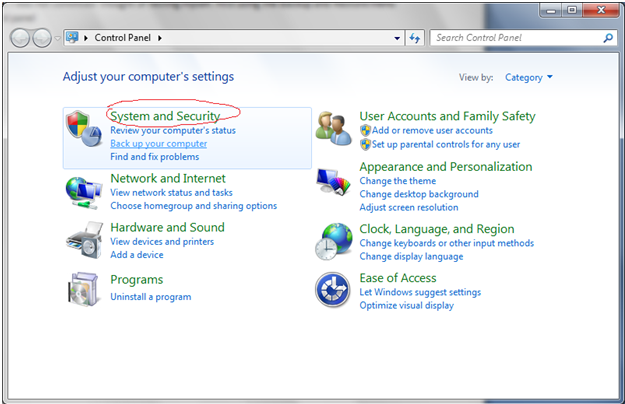
Task: Click Change display language link
Action: click(x=411, y=257)
